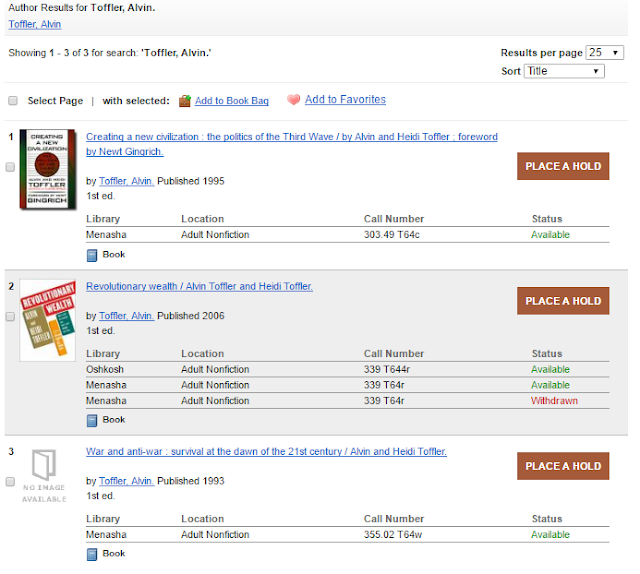
Task: Open the Creating a new civilization title link
Action: coord(291,137)
